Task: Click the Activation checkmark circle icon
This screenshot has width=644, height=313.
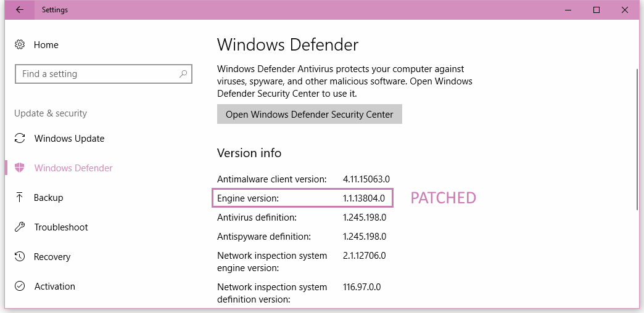Action: point(20,287)
